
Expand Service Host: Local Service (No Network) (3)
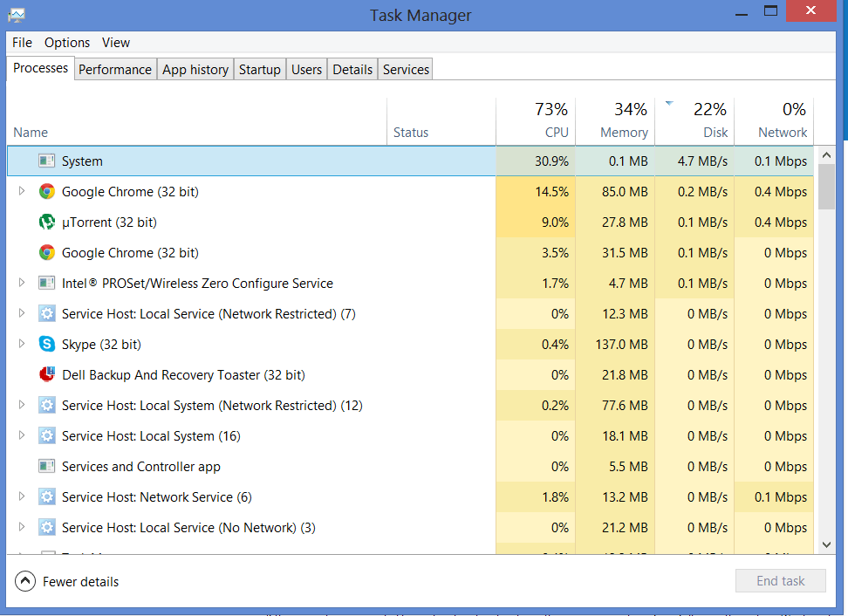click(22, 527)
